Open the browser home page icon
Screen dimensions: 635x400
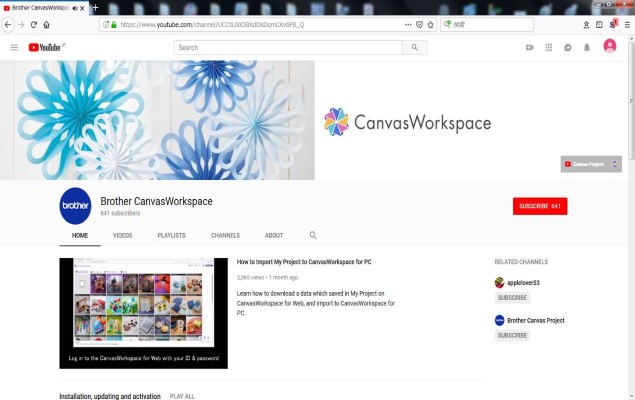47,25
